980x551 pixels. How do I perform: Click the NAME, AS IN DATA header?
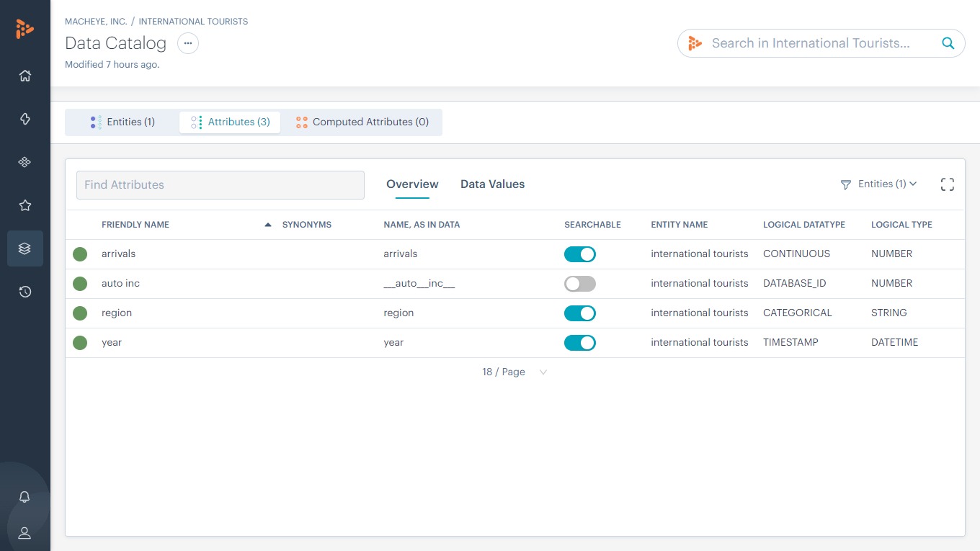422,225
